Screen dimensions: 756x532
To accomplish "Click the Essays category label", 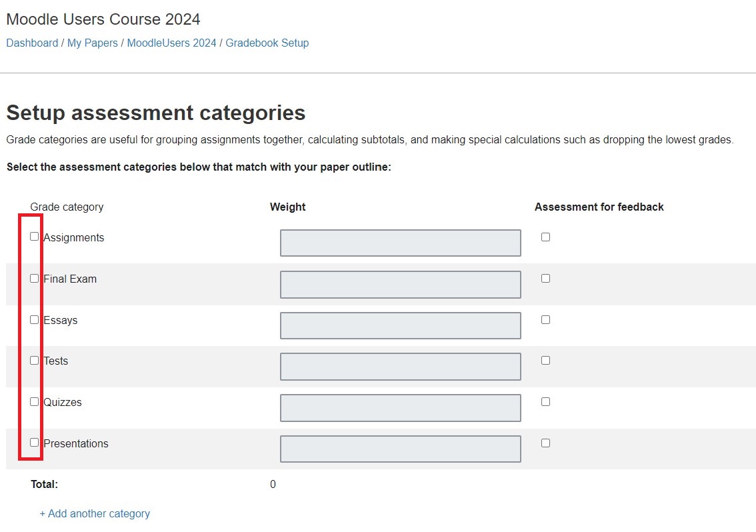I will [x=60, y=321].
